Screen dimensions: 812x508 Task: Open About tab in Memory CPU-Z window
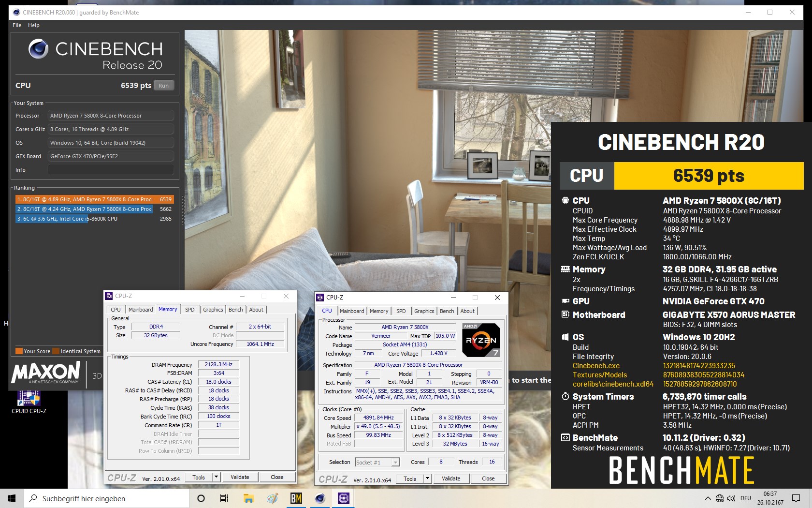pos(256,310)
